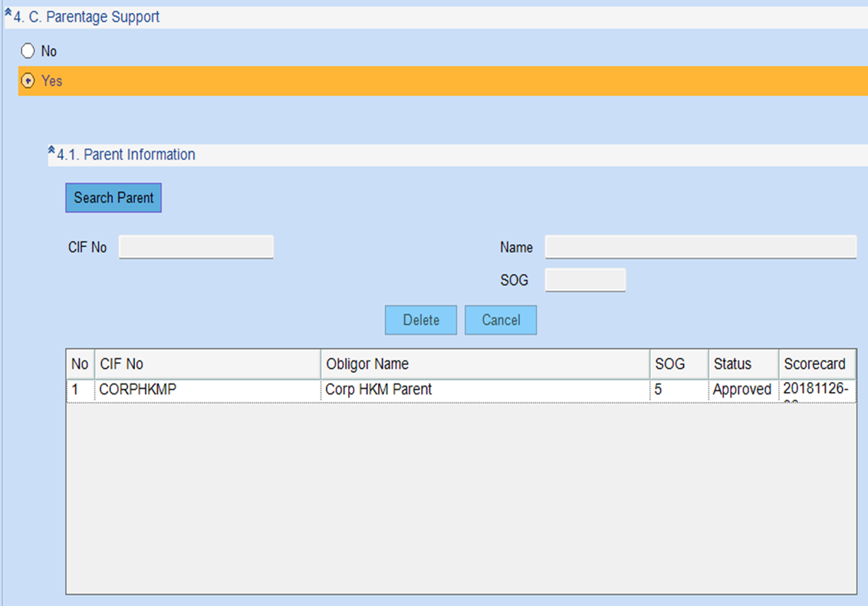Screen dimensions: 868x606
Task: Click the SOG input field
Action: [x=585, y=280]
